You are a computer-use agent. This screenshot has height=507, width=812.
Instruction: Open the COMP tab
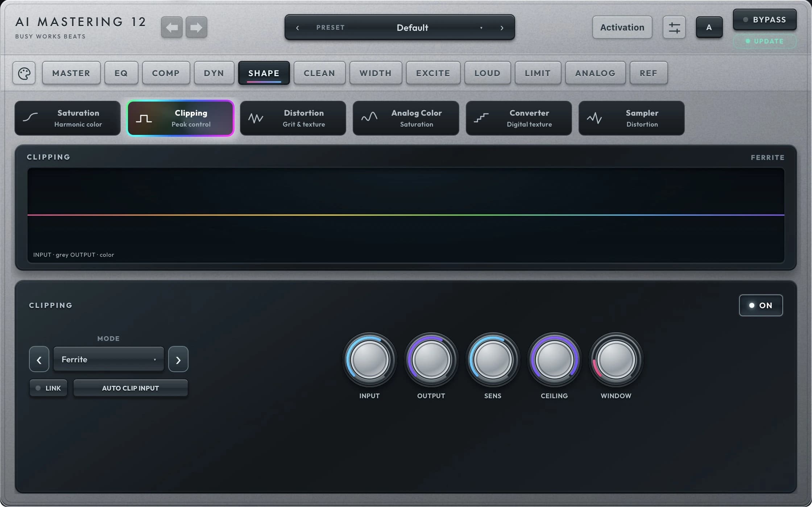tap(166, 73)
